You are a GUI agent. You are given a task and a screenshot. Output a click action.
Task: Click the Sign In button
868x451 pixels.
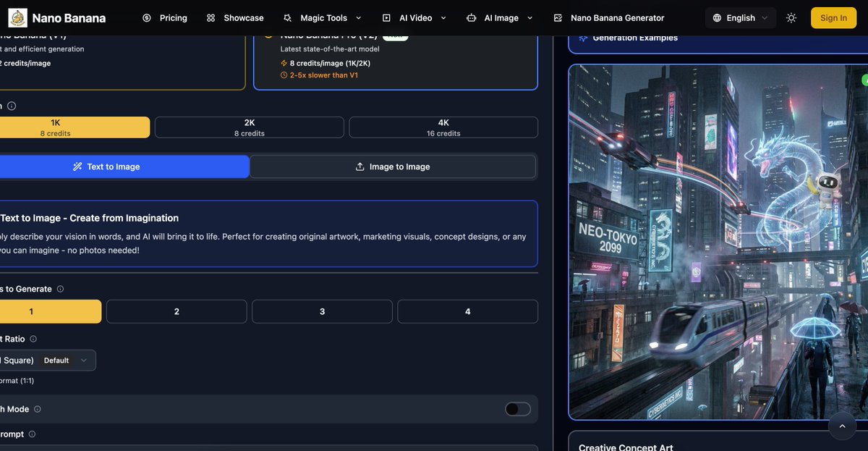(x=833, y=18)
